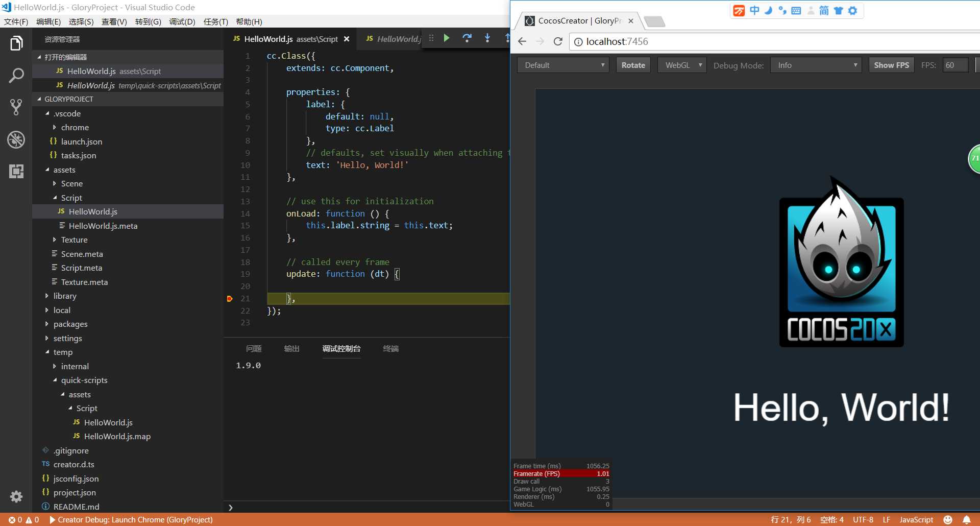Click Continue button in debug toolbar
The height and width of the screenshot is (526, 980).
(447, 38)
